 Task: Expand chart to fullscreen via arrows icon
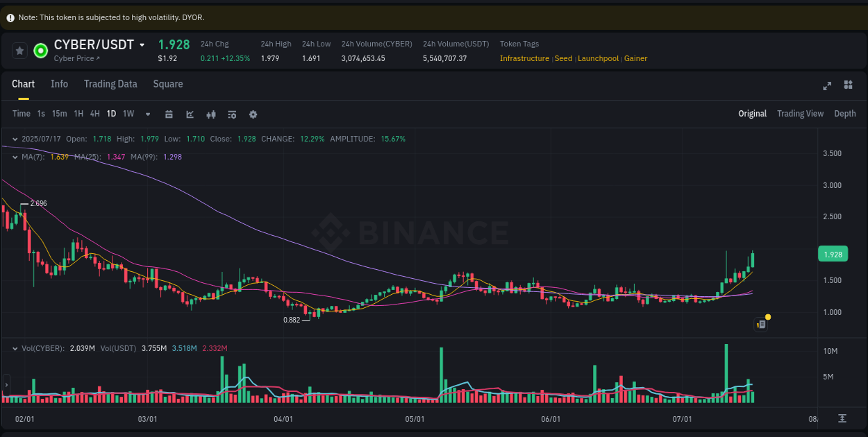pos(827,85)
